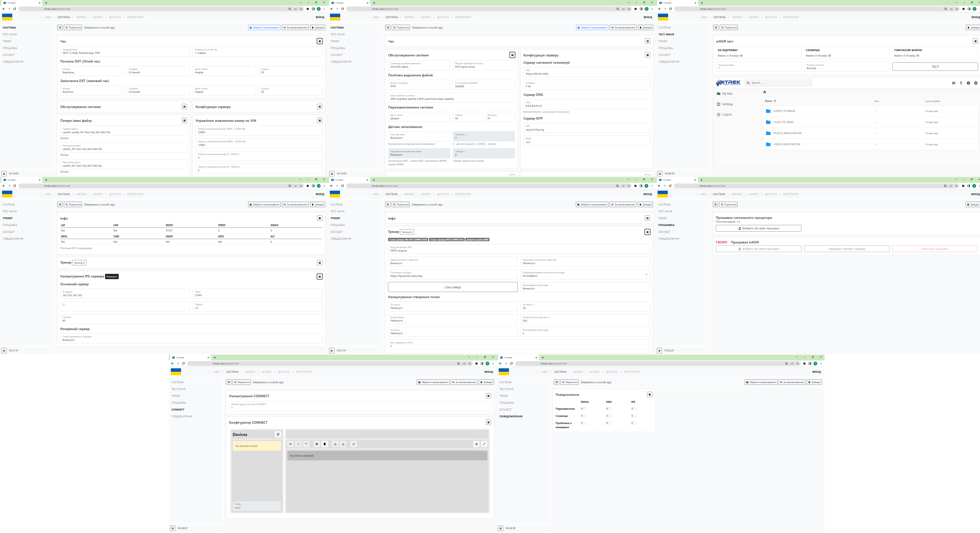Click upload icon in CONNECT toolbar

click(x=335, y=444)
